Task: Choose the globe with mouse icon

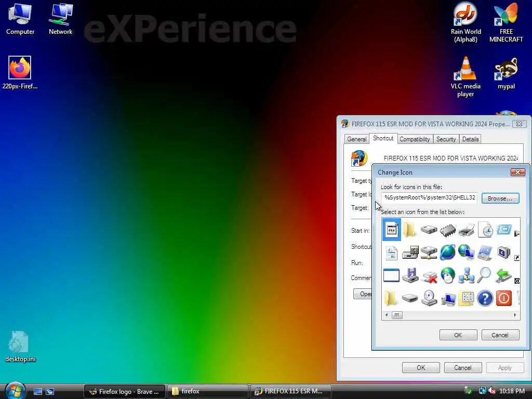Action: (448, 275)
